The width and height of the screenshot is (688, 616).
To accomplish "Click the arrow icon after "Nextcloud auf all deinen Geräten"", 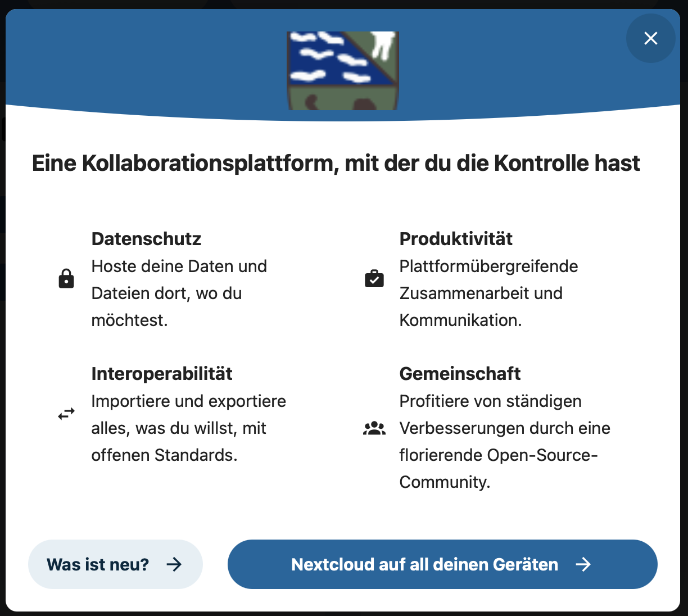I will click(x=583, y=564).
